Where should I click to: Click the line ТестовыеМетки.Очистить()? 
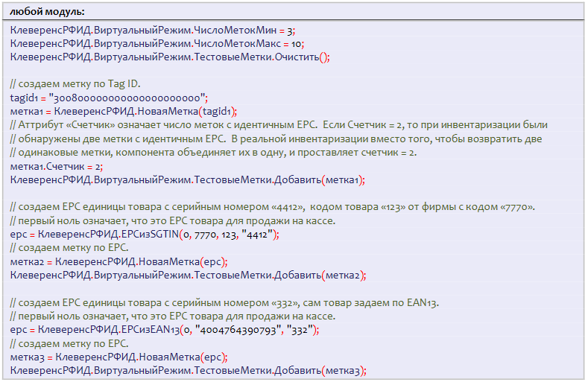(170, 57)
